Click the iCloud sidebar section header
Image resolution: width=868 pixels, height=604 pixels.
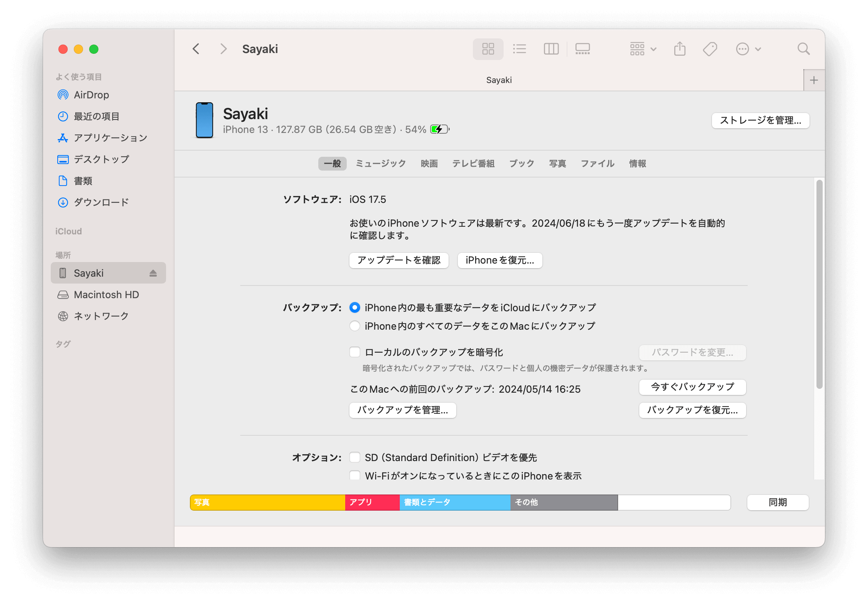[68, 231]
